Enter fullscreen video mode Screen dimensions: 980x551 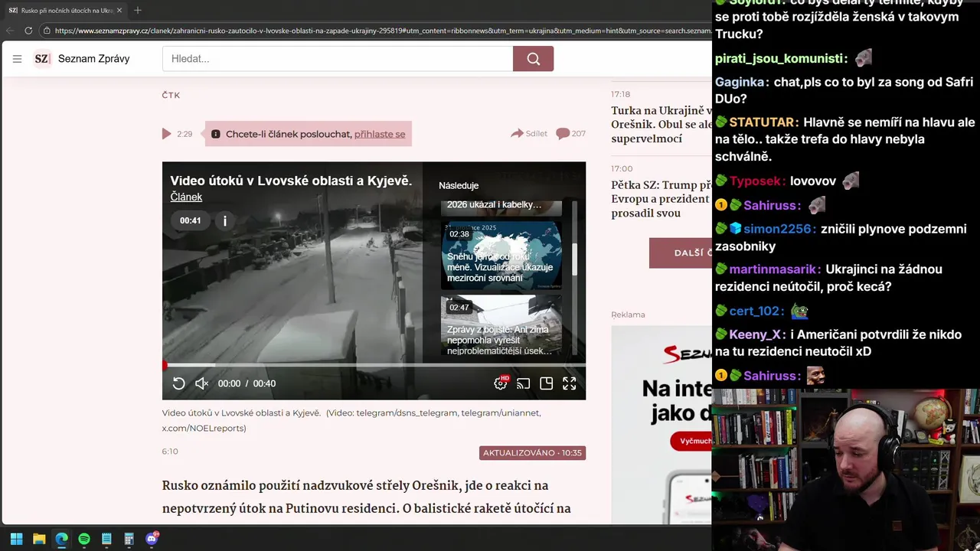570,383
